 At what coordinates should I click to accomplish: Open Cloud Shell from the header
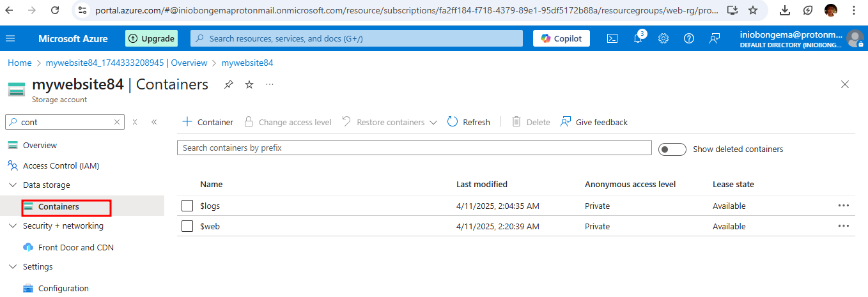click(x=612, y=38)
